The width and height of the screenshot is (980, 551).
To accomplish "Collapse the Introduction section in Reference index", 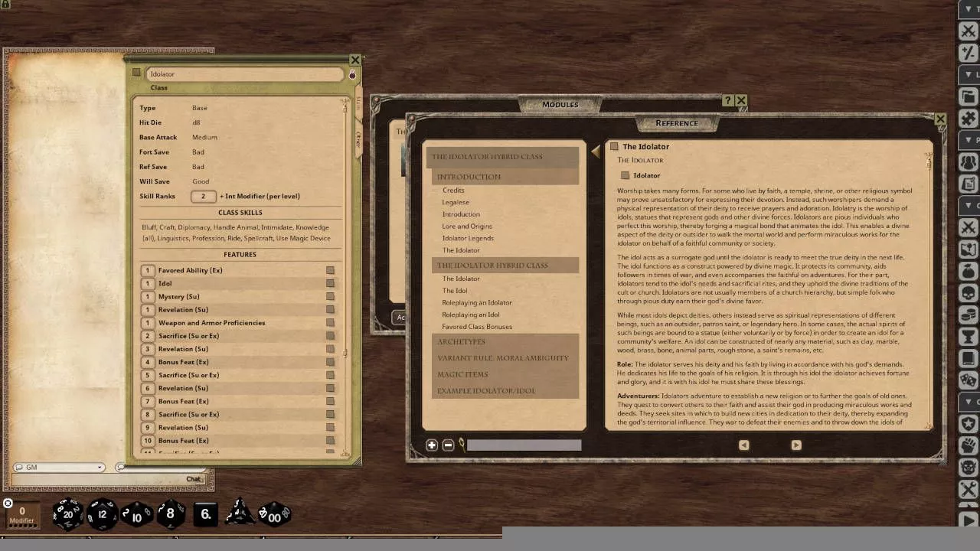I will 505,177.
